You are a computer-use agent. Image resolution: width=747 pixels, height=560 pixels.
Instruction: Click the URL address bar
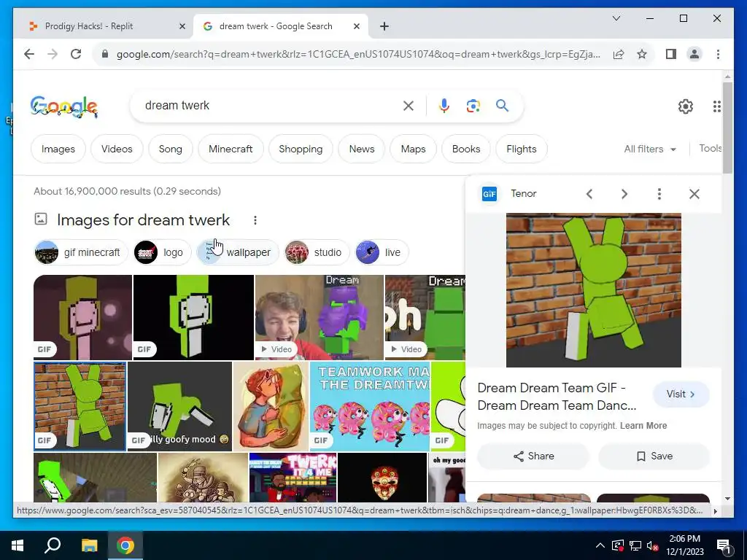coord(358,54)
